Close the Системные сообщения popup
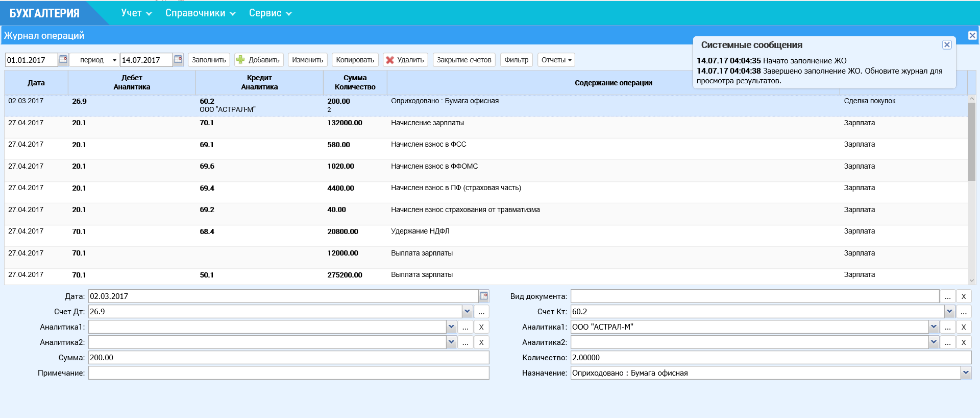Image resolution: width=980 pixels, height=418 pixels. click(946, 44)
